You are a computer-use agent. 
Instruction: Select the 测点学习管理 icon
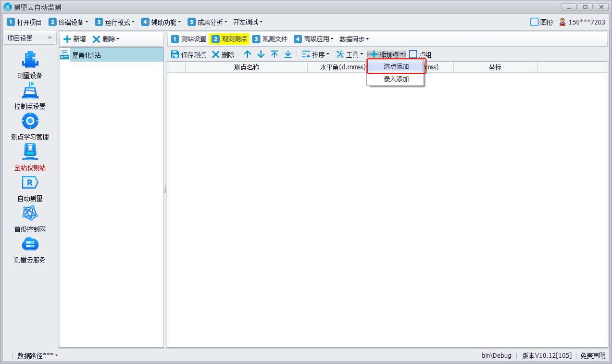30,121
